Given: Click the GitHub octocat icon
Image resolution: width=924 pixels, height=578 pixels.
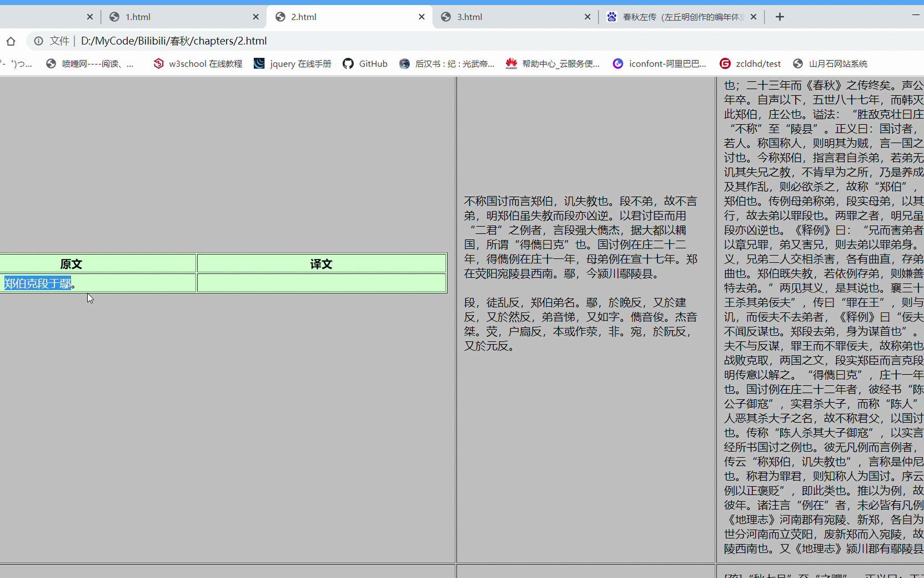Looking at the screenshot, I should pyautogui.click(x=348, y=64).
